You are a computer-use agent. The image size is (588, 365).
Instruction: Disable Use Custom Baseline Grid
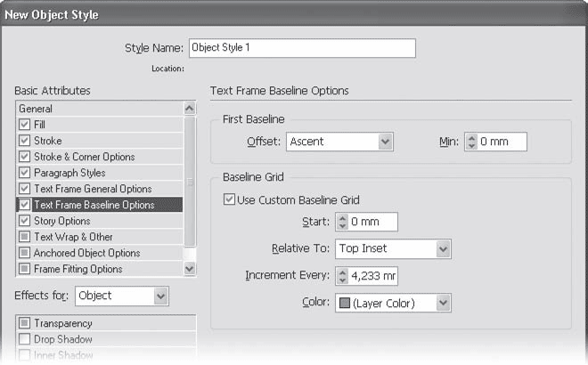pyautogui.click(x=230, y=199)
